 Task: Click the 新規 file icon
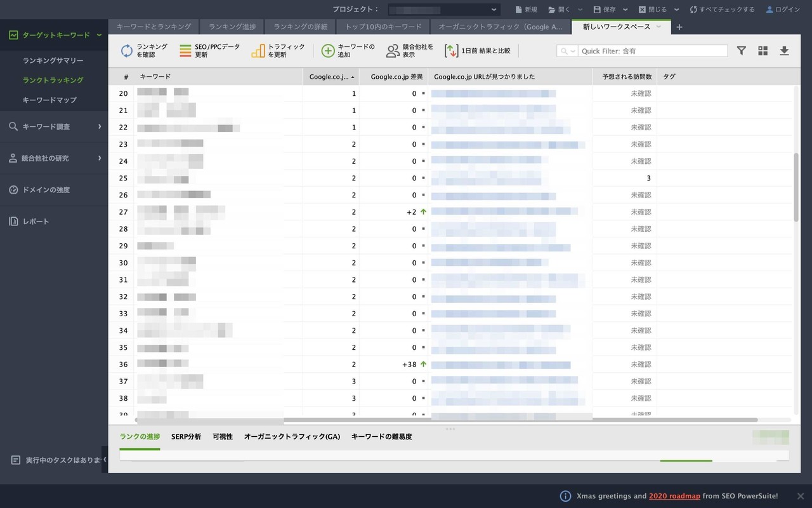pos(519,10)
